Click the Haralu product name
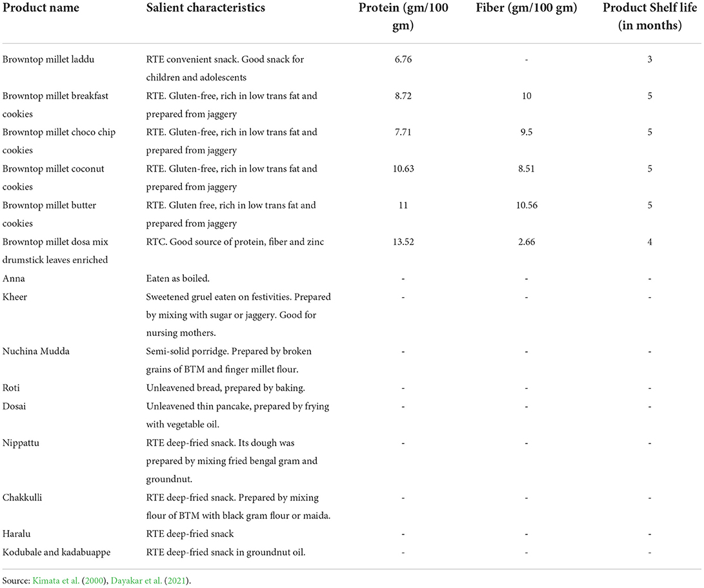Viewport: 704px width, 588px height. tap(17, 534)
